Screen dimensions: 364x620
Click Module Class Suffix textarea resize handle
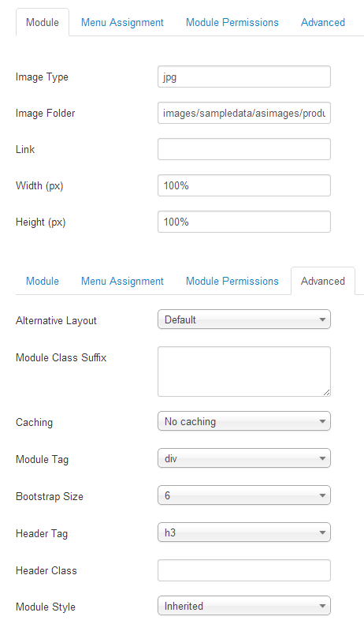click(x=326, y=393)
